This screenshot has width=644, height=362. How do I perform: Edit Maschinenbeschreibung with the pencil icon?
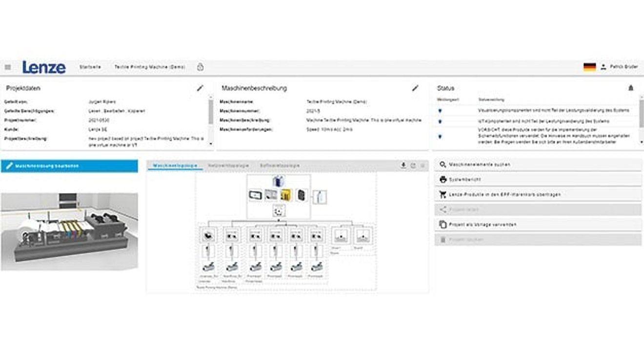coord(415,88)
